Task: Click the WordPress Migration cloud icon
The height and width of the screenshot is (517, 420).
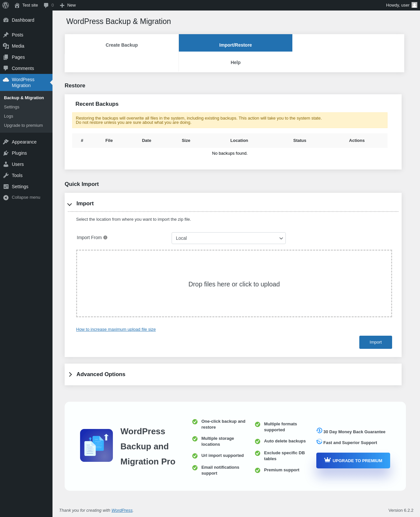Action: click(6, 80)
